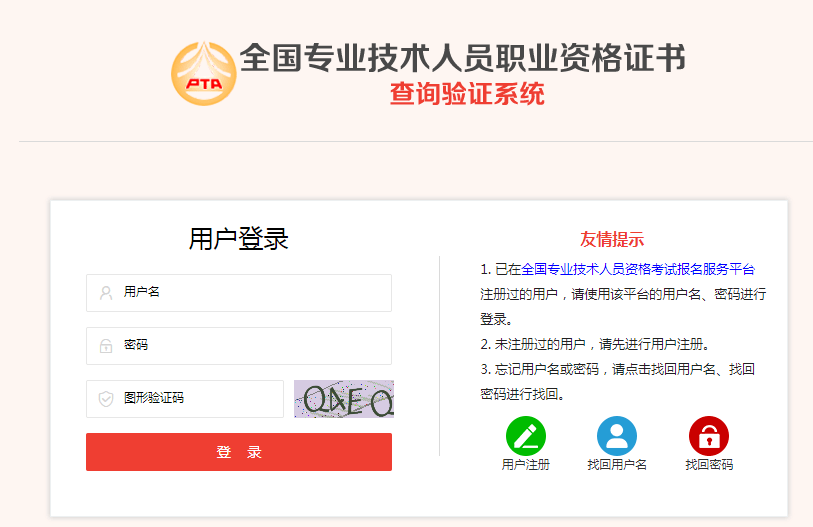Click the 用户注册 text label
The image size is (813, 527).
[x=526, y=465]
